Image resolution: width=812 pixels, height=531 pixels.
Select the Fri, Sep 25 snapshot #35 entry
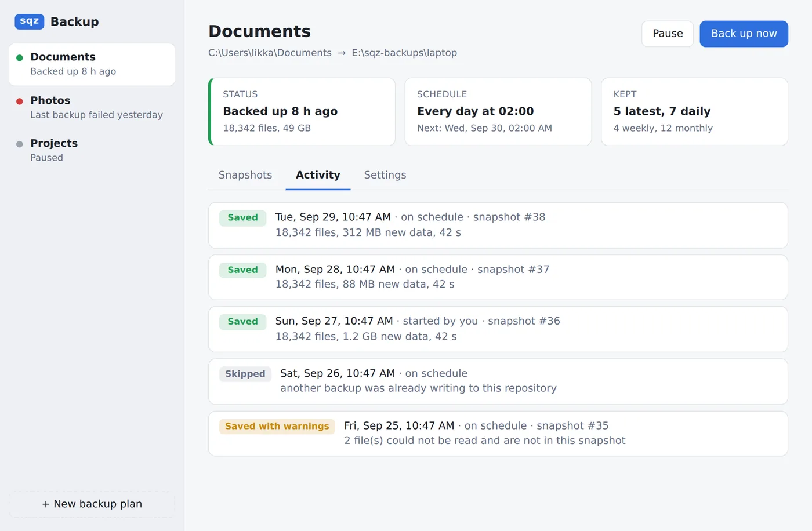coord(498,434)
